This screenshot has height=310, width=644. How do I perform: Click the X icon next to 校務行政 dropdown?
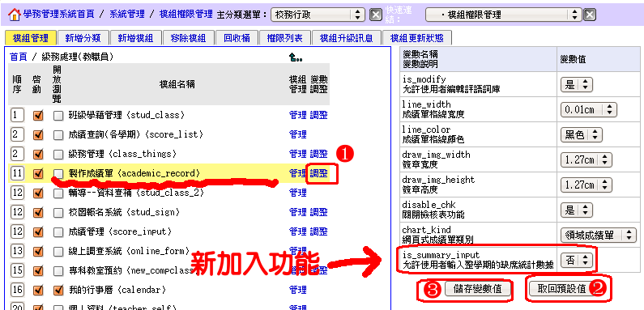[x=375, y=15]
